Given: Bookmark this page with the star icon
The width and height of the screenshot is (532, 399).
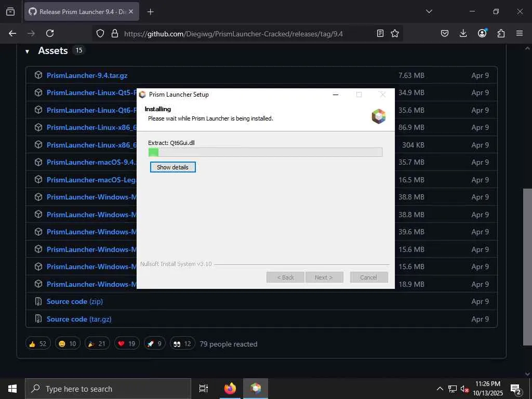Looking at the screenshot, I should (x=395, y=33).
